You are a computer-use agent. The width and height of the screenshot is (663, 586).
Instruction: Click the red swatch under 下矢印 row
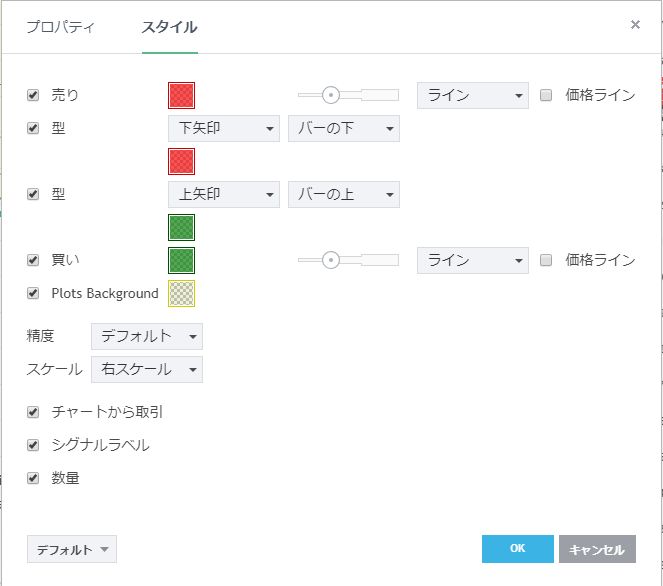[x=181, y=161]
